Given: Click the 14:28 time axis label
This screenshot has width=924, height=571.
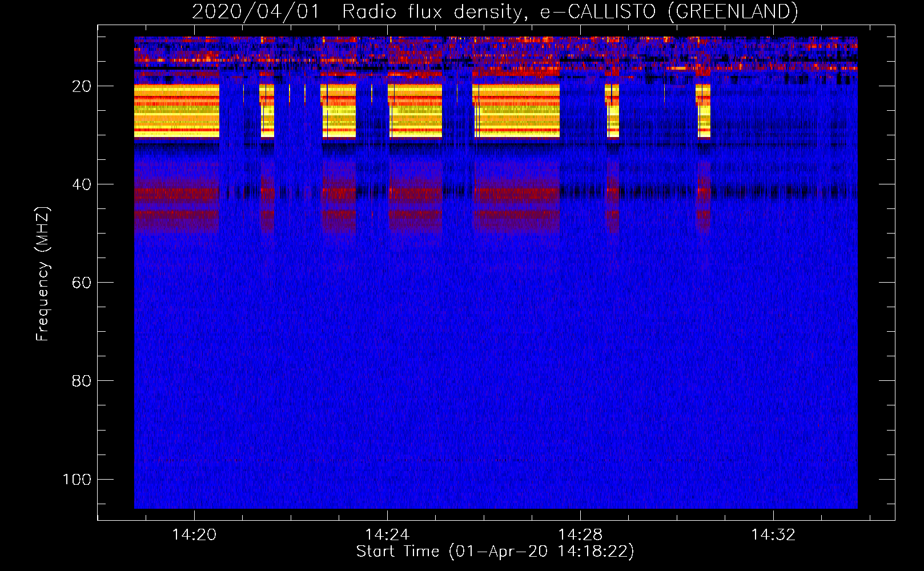Looking at the screenshot, I should [580, 534].
